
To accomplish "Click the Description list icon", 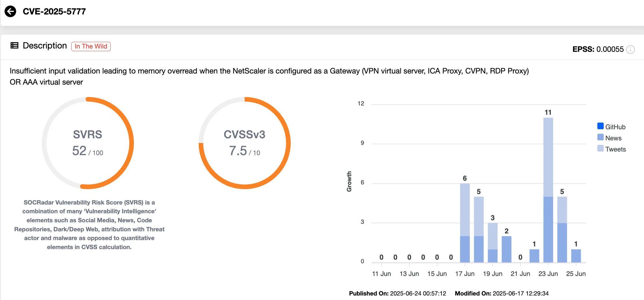I will [14, 45].
